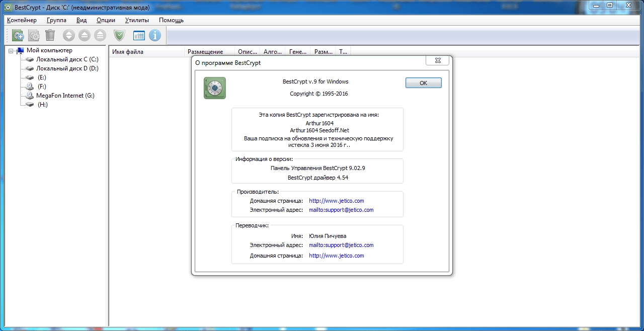The image size is (644, 331).
Task: Click the Разм... column header
Action: pyautogui.click(x=323, y=51)
